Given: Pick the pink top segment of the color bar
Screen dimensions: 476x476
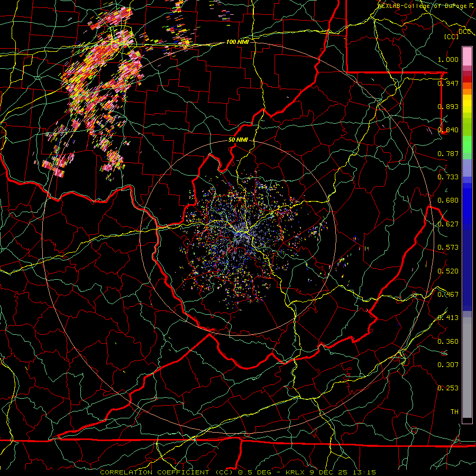Looking at the screenshot, I should [x=467, y=57].
